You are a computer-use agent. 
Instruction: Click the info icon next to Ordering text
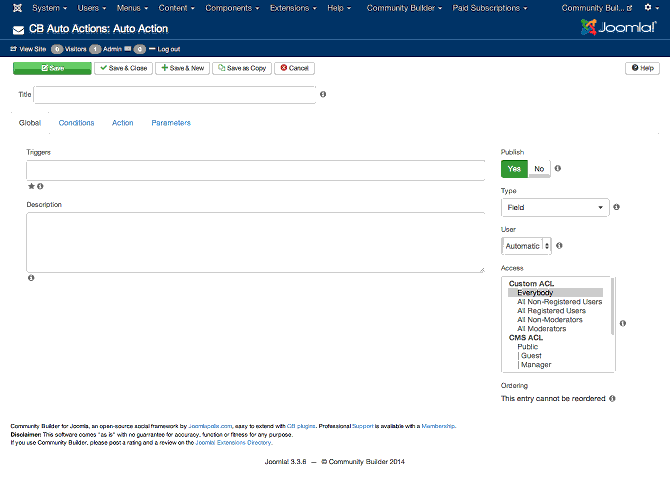point(612,398)
